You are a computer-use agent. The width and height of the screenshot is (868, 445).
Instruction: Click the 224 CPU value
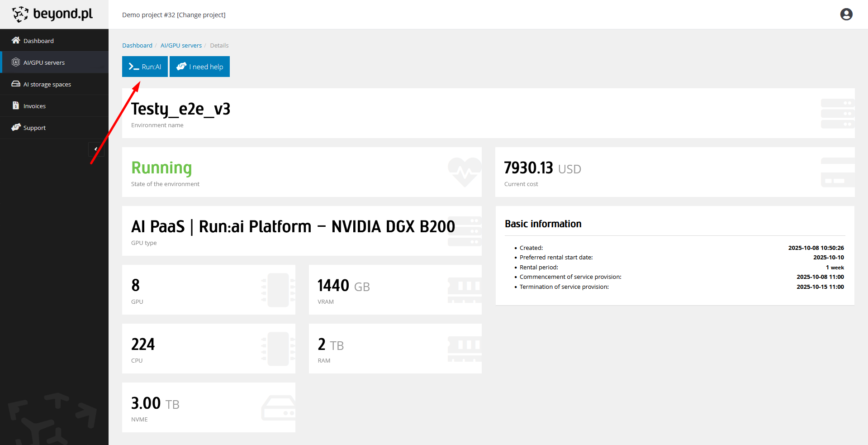pos(143,345)
